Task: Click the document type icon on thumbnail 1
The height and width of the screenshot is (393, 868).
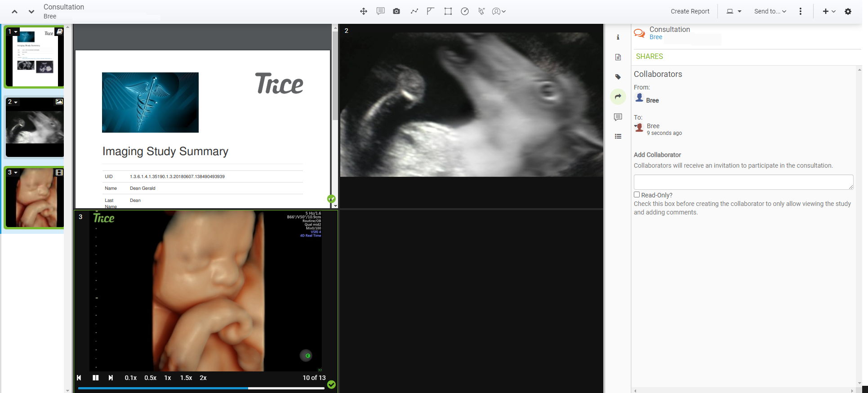Action: tap(59, 31)
